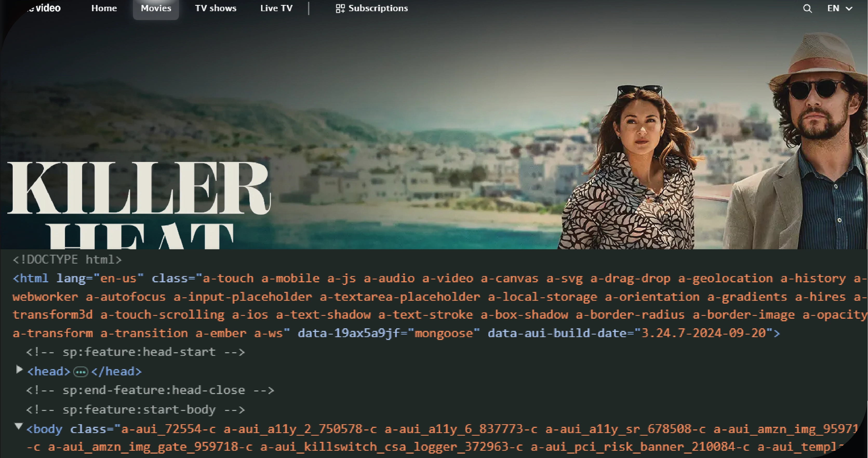Collapse the body element triangle
Screen dimensions: 868x458
coord(19,427)
